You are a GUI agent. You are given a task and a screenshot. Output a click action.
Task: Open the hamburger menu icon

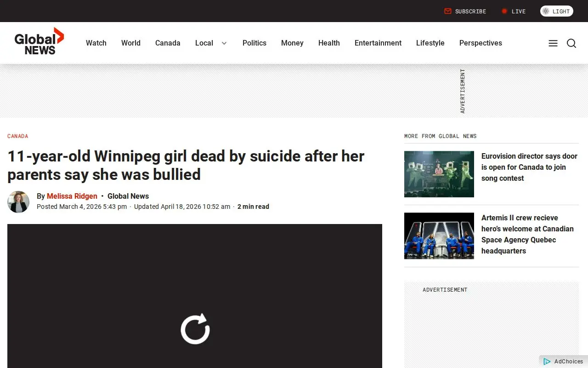pyautogui.click(x=553, y=43)
